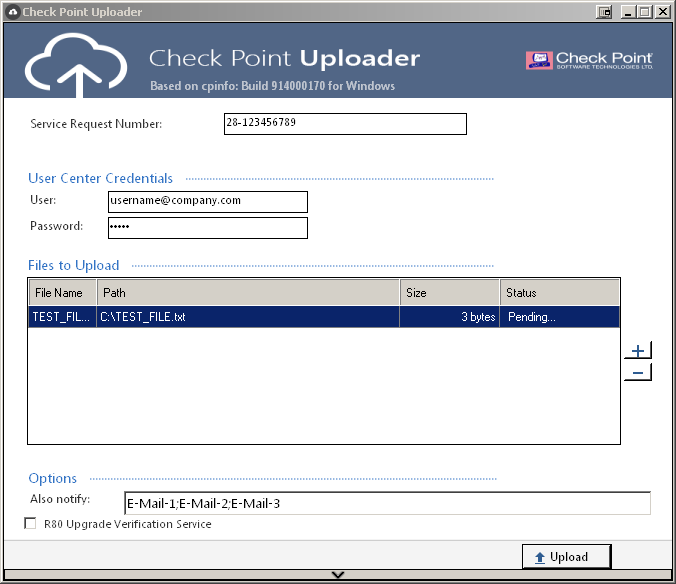
Task: Close the Check Point Uploader window
Action: click(663, 12)
